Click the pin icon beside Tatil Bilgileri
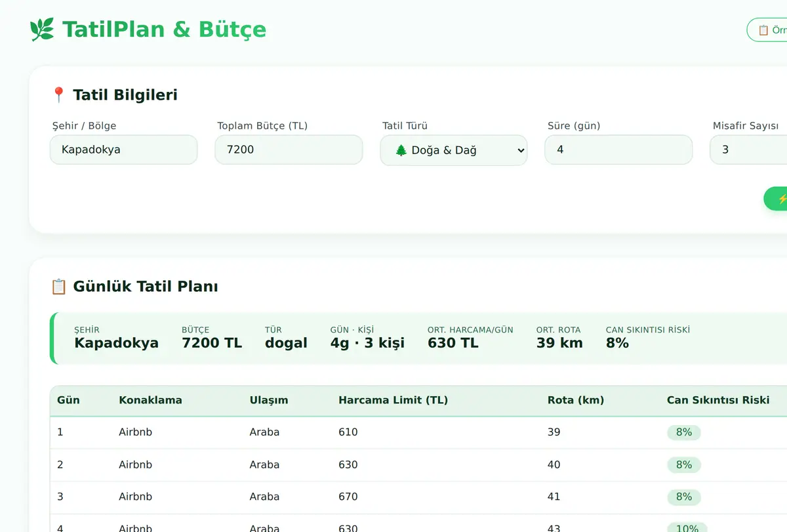Image resolution: width=787 pixels, height=532 pixels. [58, 95]
